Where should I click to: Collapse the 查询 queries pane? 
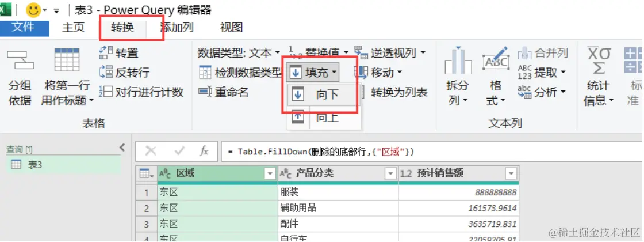point(121,148)
